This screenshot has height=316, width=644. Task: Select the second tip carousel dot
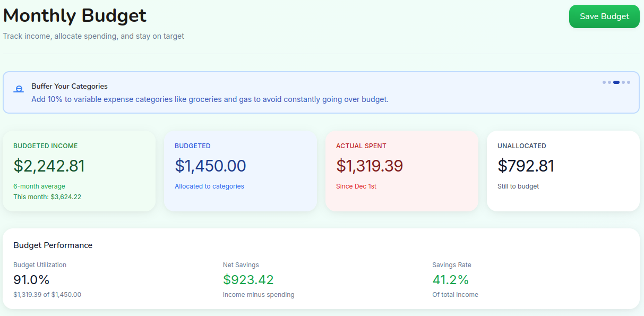click(x=609, y=82)
